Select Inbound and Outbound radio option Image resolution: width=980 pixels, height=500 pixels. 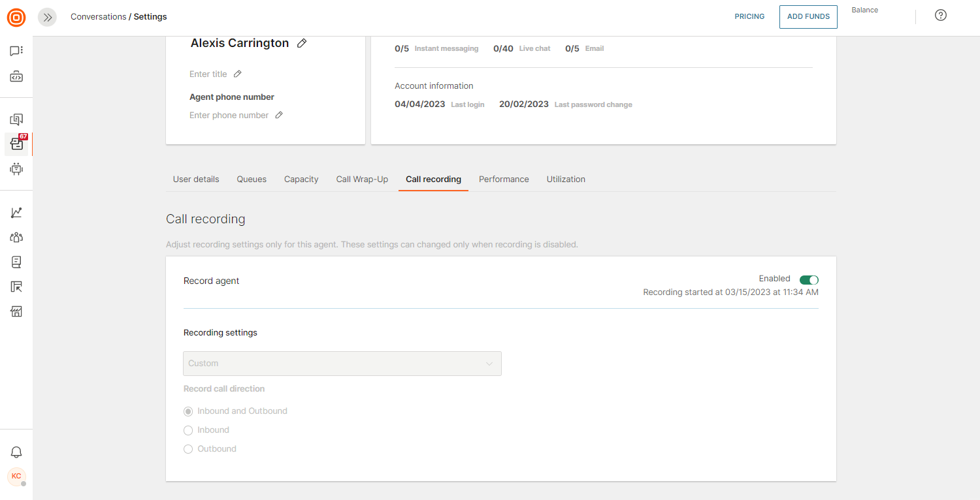point(188,411)
